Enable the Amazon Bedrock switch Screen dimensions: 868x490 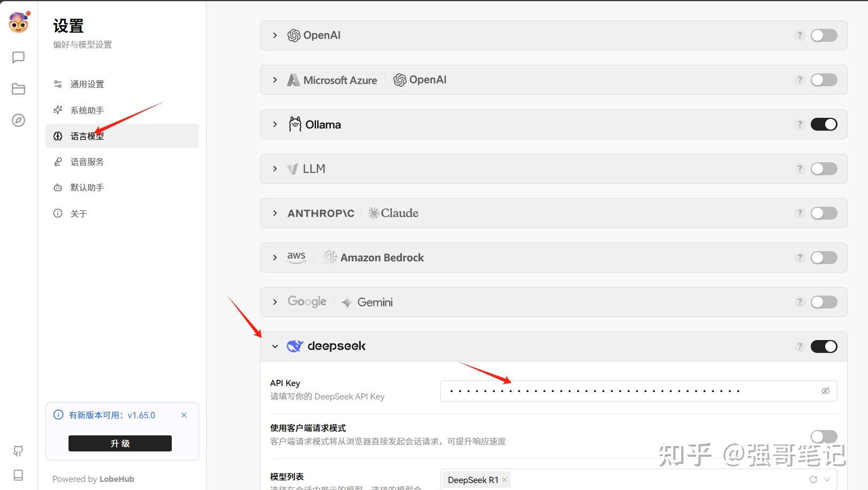pos(824,258)
